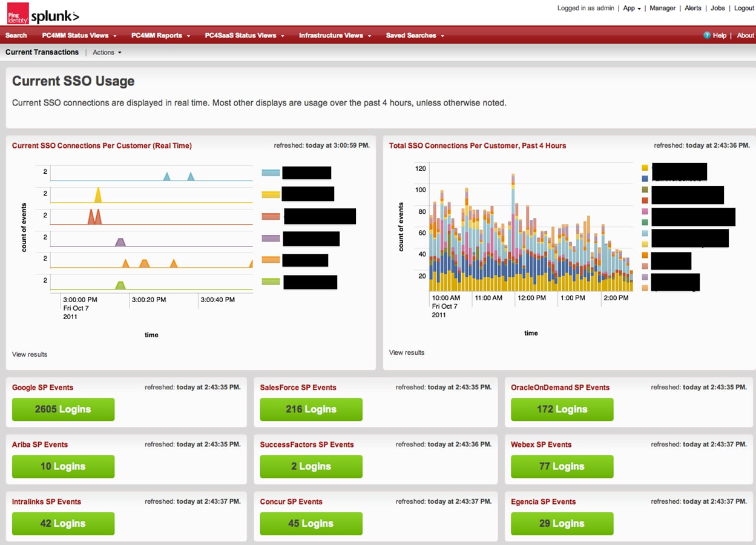Click the Concur SP Events panel title

(291, 501)
